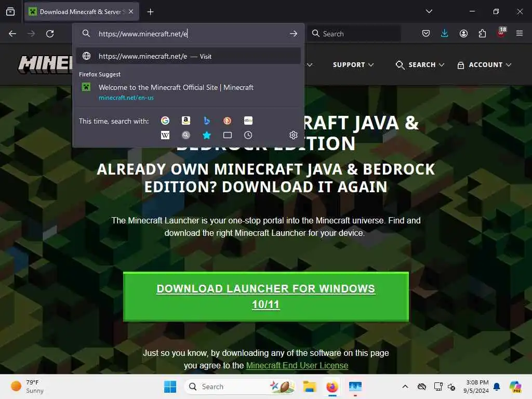The height and width of the screenshot is (399, 532).
Task: Open File Explorer from the taskbar
Action: click(x=310, y=387)
